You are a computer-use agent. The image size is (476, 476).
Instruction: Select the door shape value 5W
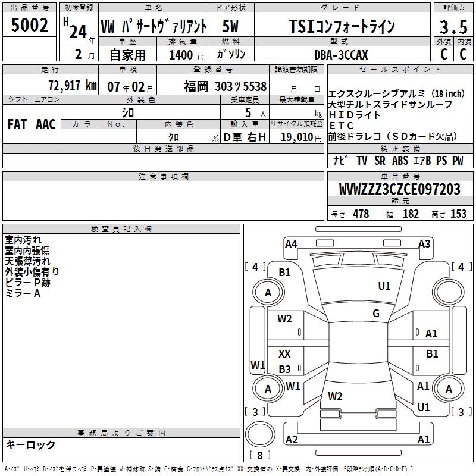(x=230, y=26)
